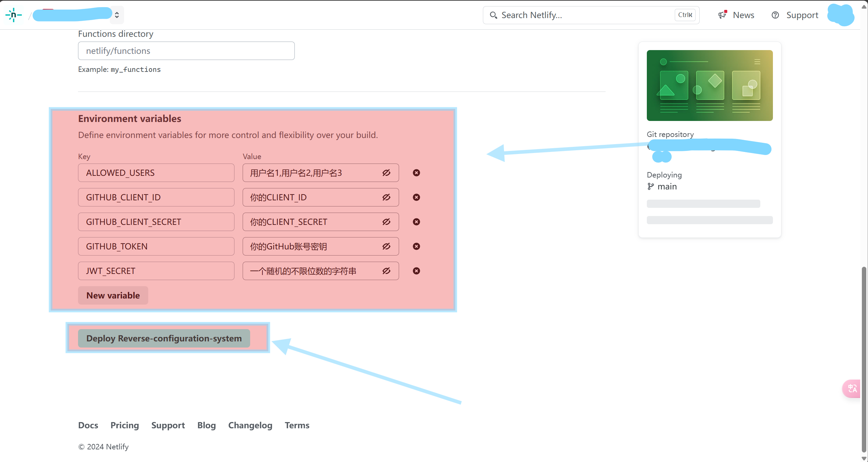Open the team switcher dropdown arrows
Image resolution: width=868 pixels, height=462 pixels.
(x=117, y=15)
